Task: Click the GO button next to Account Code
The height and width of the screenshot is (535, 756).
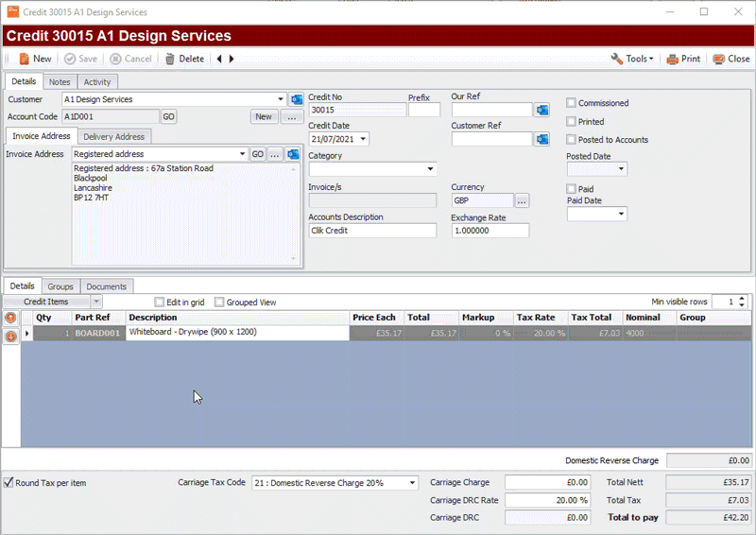Action: pos(168,117)
